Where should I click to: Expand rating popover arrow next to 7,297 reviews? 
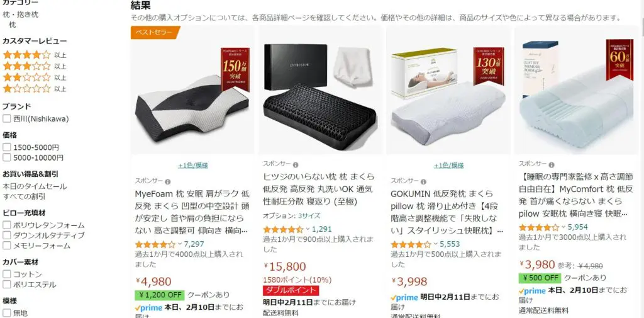coord(179,244)
